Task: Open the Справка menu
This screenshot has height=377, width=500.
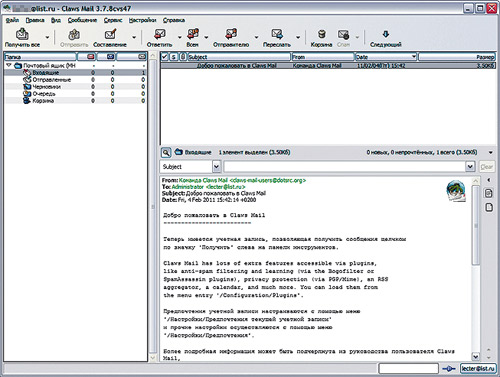Action: click(x=174, y=20)
